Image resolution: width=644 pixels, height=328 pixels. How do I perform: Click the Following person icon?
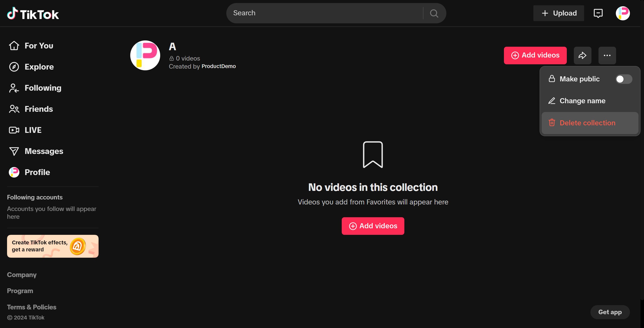(14, 88)
